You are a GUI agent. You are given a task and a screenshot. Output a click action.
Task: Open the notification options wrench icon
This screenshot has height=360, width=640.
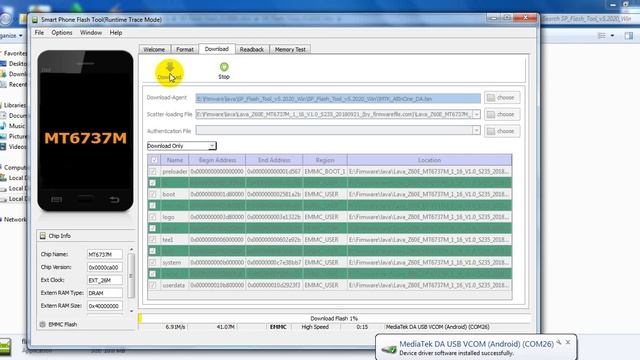[559, 342]
